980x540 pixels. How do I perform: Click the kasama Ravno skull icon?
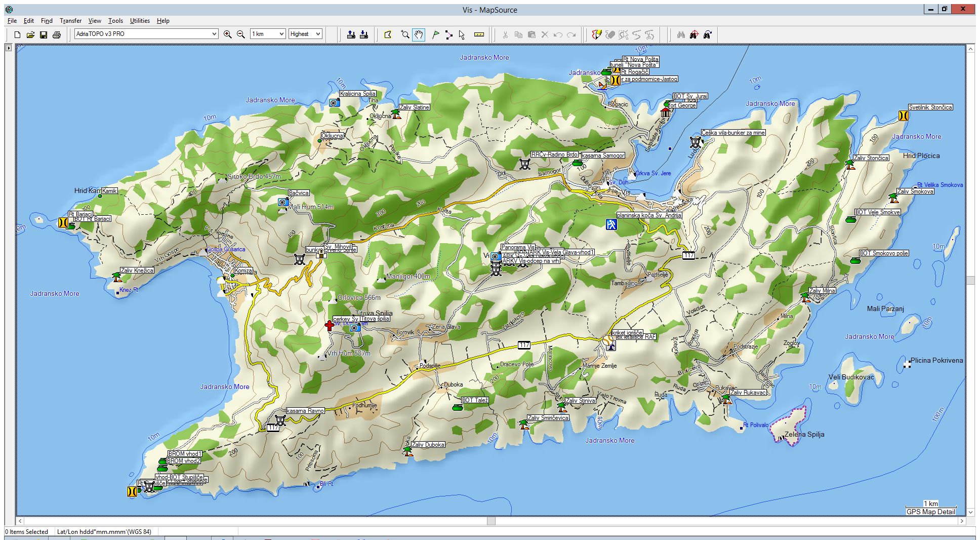(280, 420)
